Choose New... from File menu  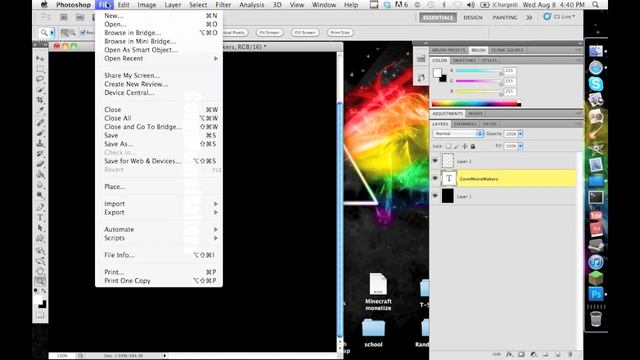(159, 16)
